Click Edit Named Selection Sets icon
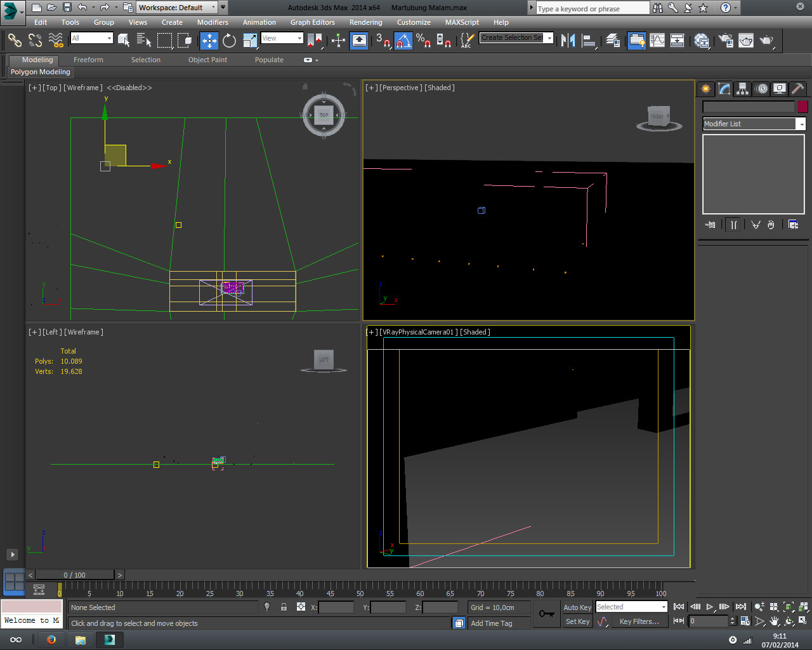Screen dimensions: 812x650 466,41
